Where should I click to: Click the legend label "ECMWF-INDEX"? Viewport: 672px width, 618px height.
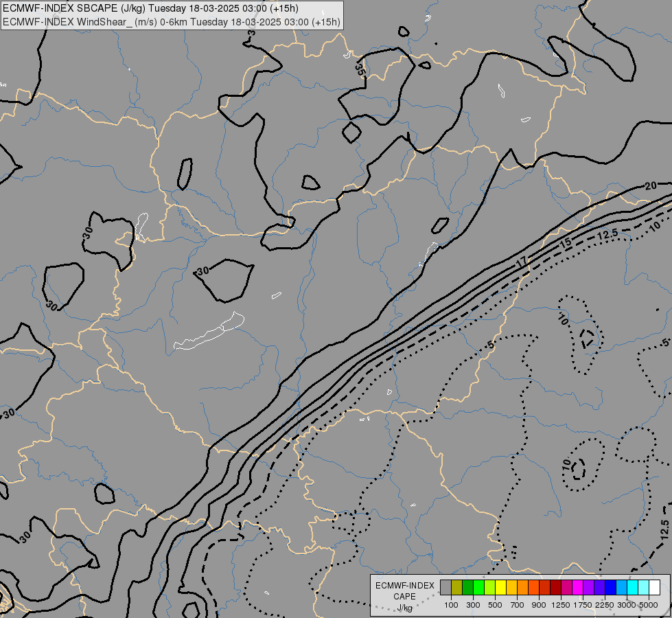405,586
